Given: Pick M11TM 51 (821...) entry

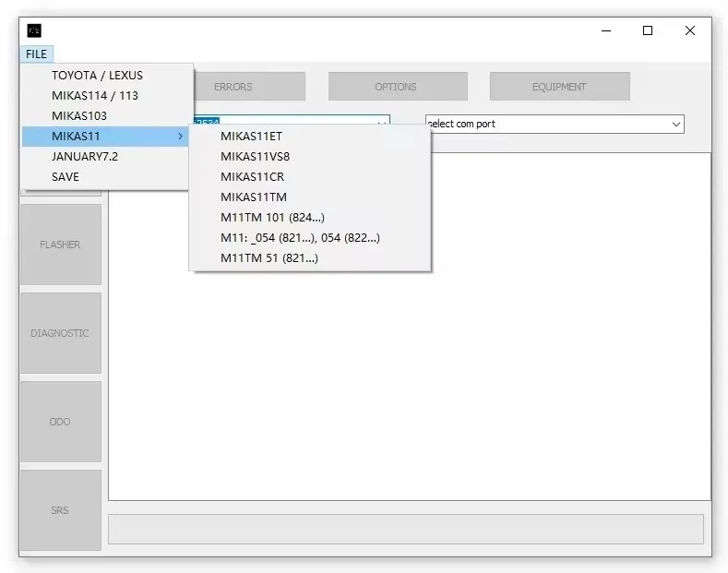Looking at the screenshot, I should 310,258.
